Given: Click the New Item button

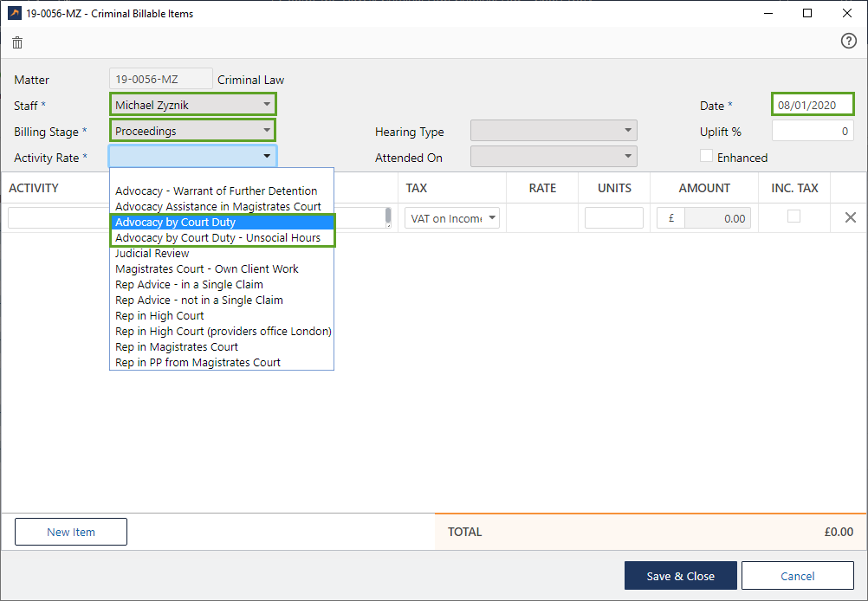Looking at the screenshot, I should [71, 532].
